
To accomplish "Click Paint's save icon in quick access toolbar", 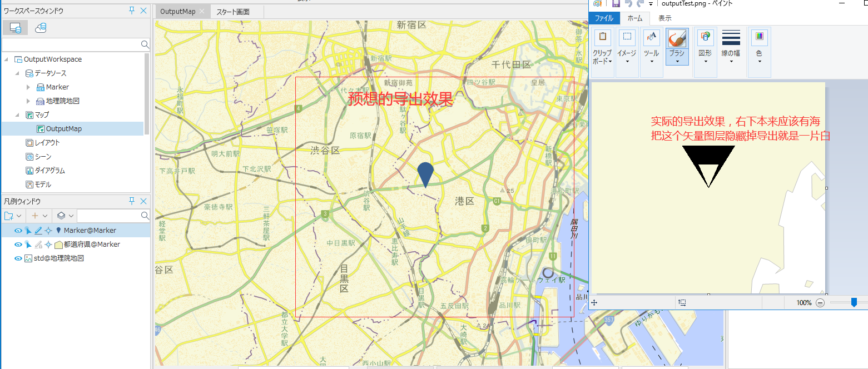I will (x=615, y=3).
